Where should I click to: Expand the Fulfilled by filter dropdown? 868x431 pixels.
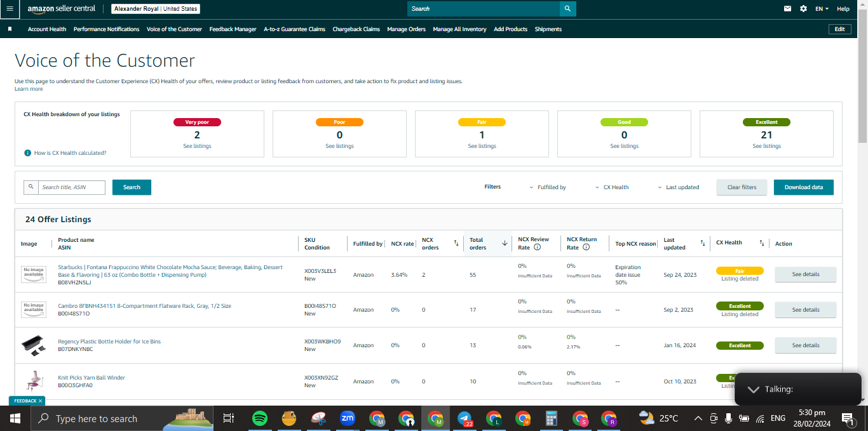click(547, 187)
